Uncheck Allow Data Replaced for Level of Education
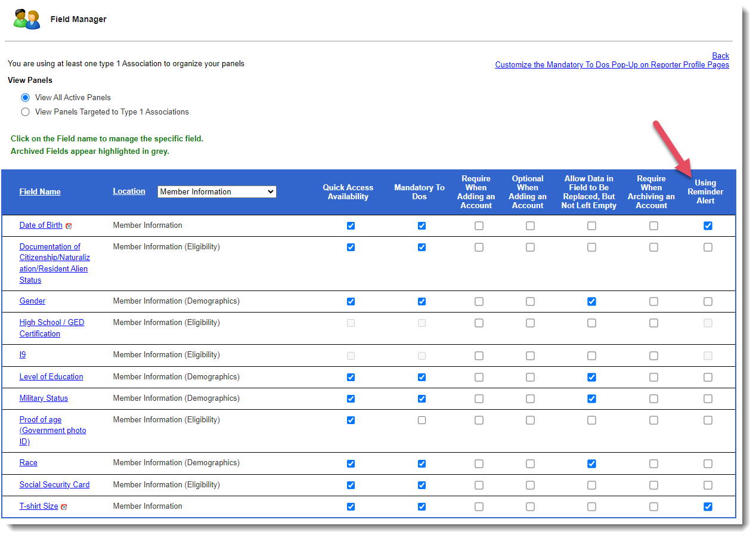The width and height of the screenshot is (756, 538). coord(591,378)
